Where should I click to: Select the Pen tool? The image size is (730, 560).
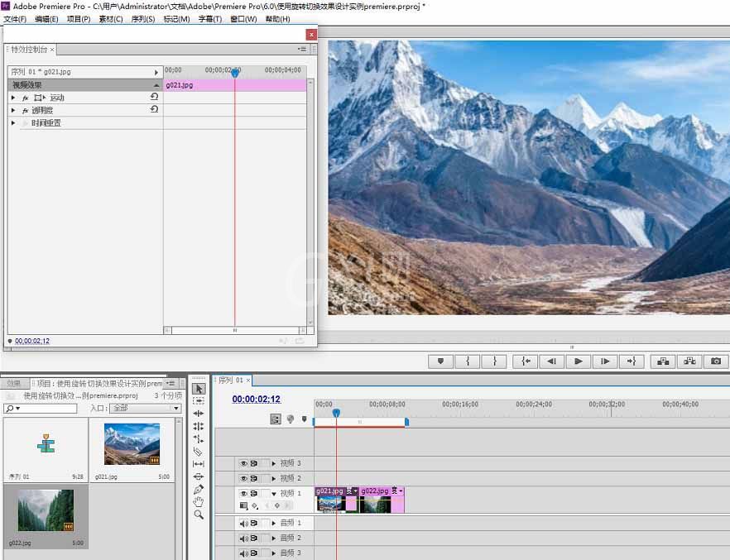(199, 489)
